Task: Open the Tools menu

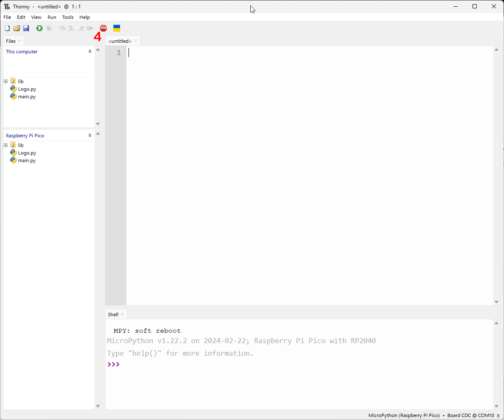Action: pyautogui.click(x=68, y=17)
